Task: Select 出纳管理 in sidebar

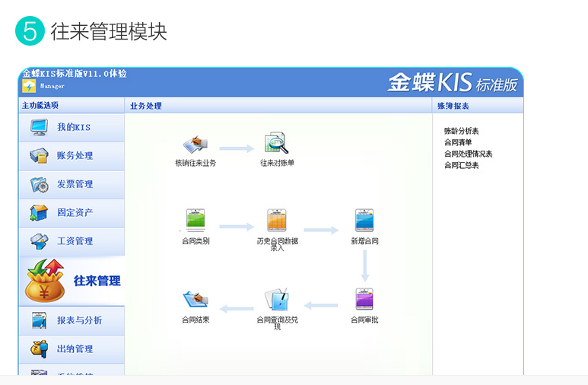Action: tap(72, 348)
